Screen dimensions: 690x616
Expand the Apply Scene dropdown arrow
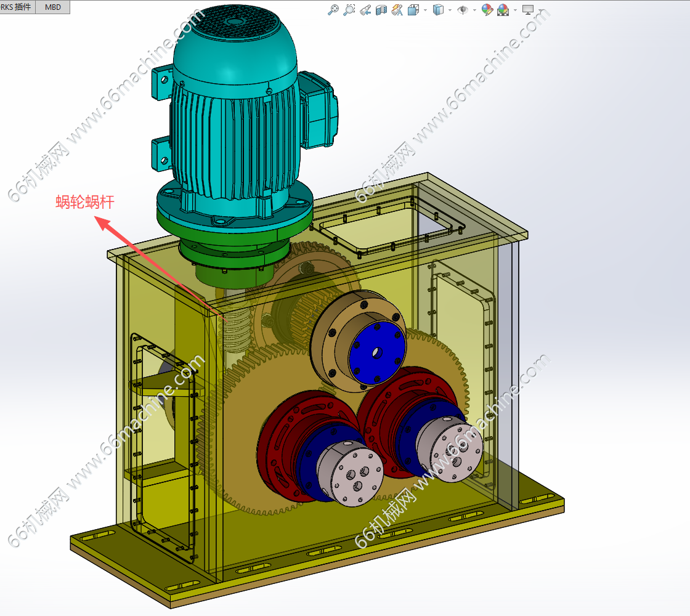515,10
